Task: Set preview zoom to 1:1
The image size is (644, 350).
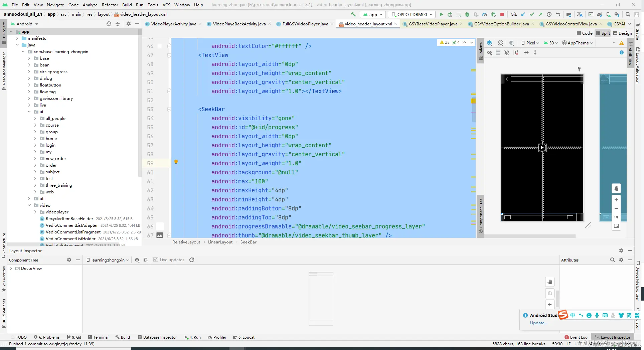Action: (616, 217)
